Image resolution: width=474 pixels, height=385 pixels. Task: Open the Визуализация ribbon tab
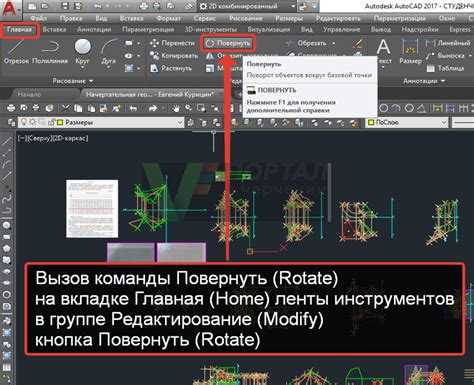pos(268,30)
